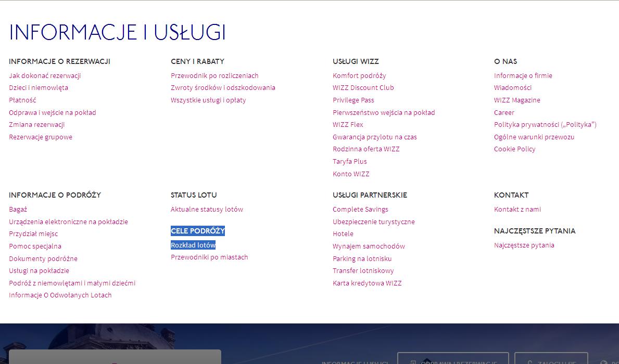View Usługi na pokładzie
The height and width of the screenshot is (364, 619).
(39, 271)
